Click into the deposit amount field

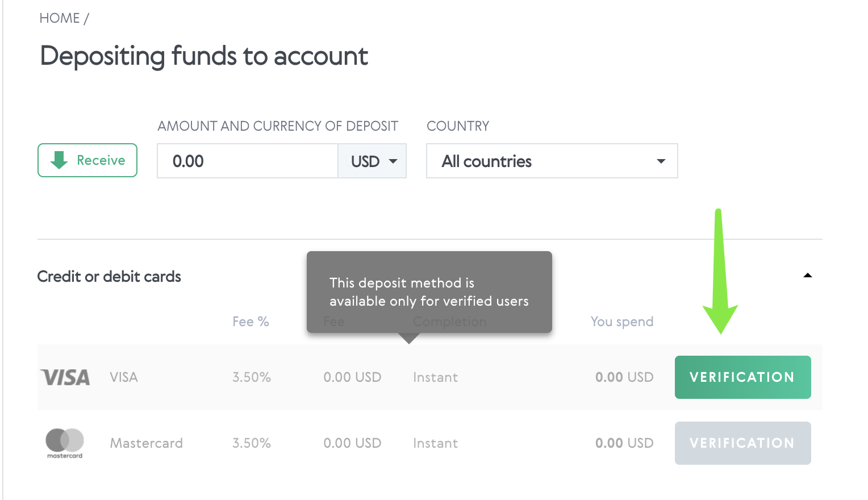[248, 161]
